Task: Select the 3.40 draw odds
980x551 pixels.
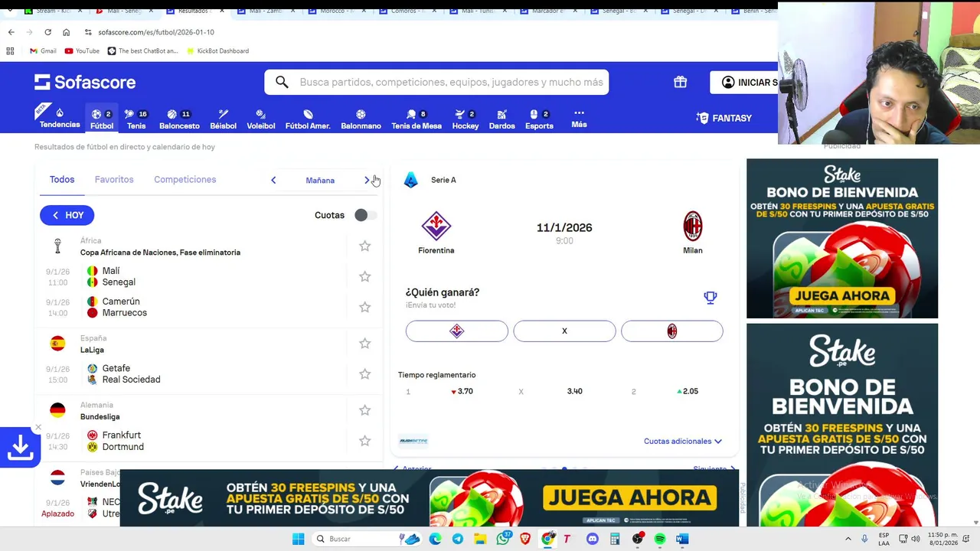Action: pyautogui.click(x=574, y=391)
